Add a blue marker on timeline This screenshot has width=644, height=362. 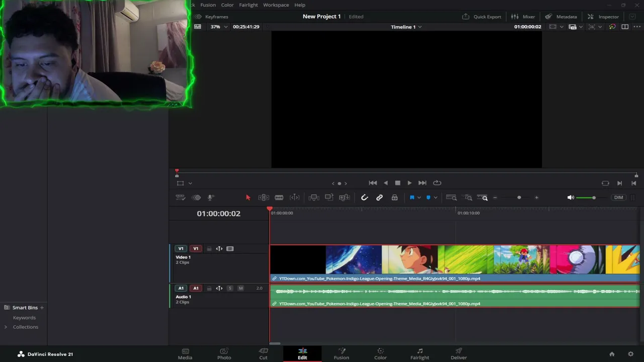(428, 198)
